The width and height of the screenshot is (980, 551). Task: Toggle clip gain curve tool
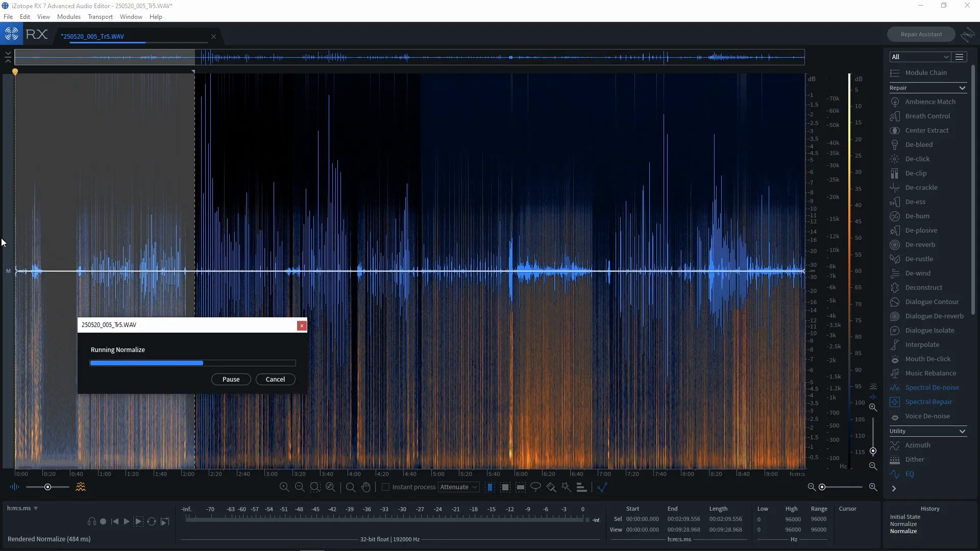[602, 487]
